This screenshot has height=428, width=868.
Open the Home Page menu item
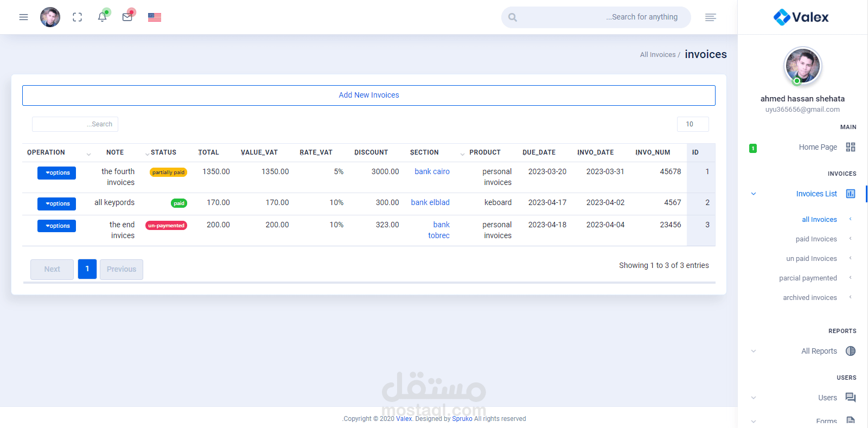(818, 147)
